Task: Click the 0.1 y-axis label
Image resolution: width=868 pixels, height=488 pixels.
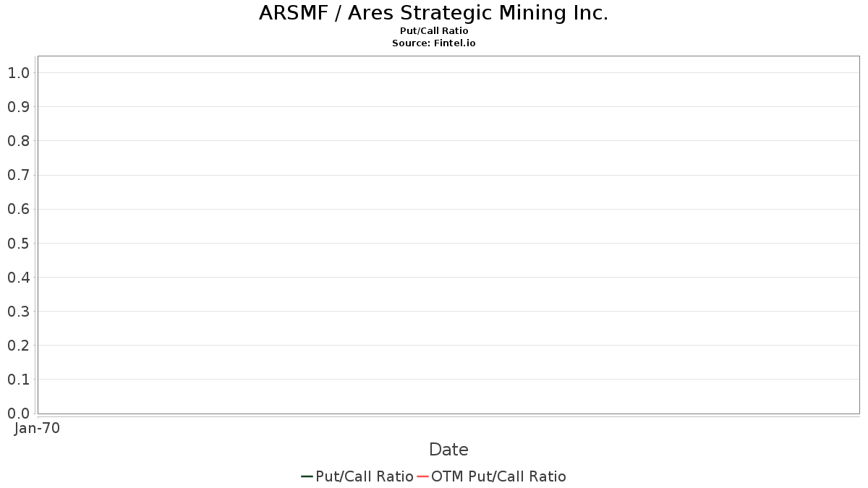Action: pyautogui.click(x=19, y=380)
